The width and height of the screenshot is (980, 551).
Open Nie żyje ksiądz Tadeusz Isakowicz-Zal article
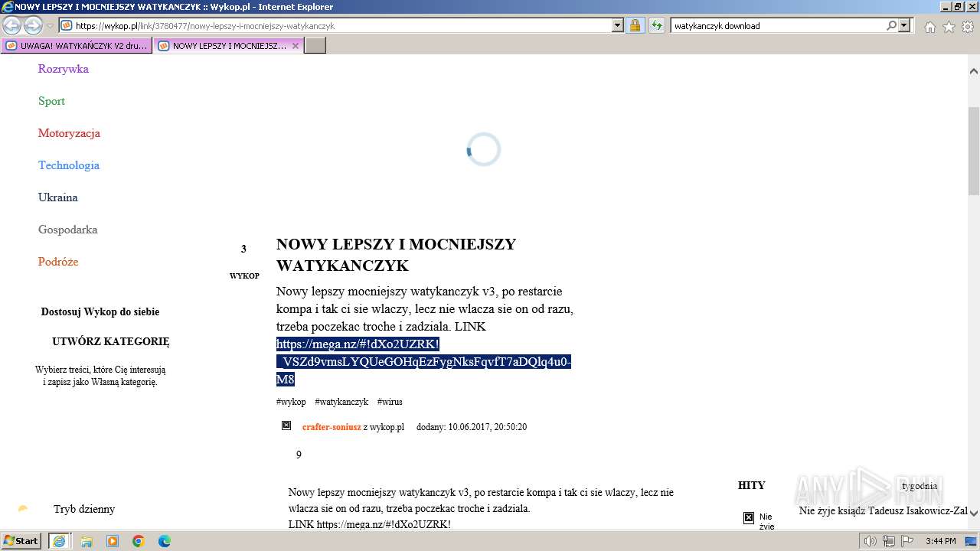pyautogui.click(x=883, y=510)
